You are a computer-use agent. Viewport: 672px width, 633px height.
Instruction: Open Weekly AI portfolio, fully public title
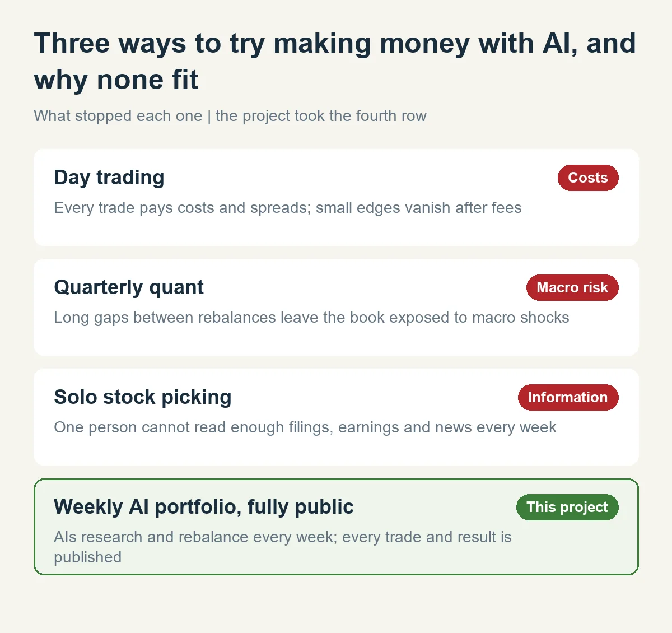(204, 507)
